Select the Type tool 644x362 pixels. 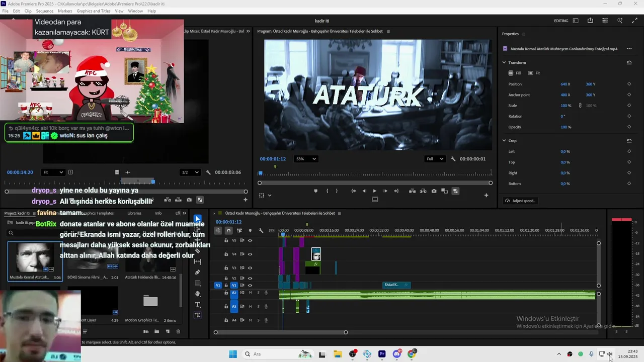(x=198, y=305)
